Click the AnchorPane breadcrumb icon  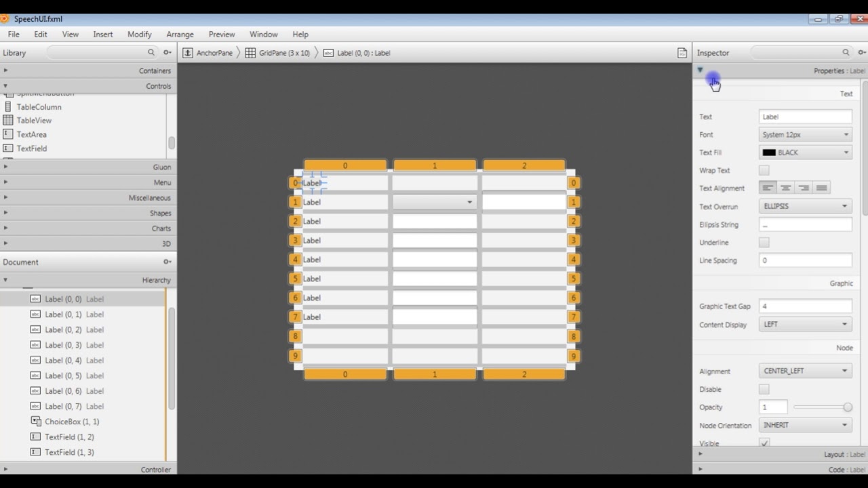pyautogui.click(x=188, y=53)
